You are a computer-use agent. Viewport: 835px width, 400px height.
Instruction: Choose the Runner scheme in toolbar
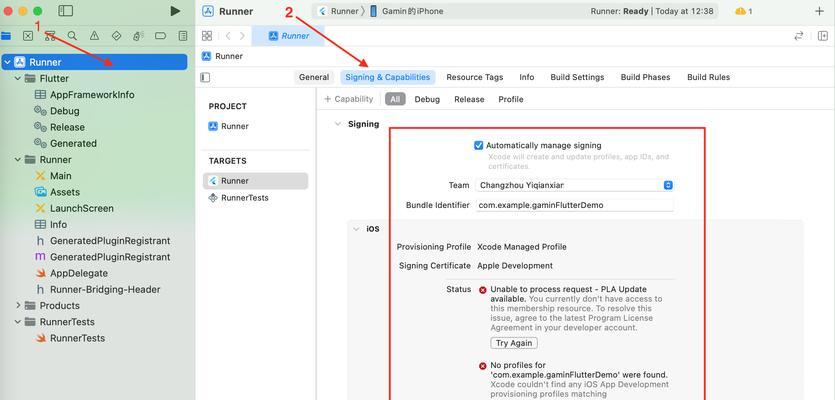click(338, 11)
